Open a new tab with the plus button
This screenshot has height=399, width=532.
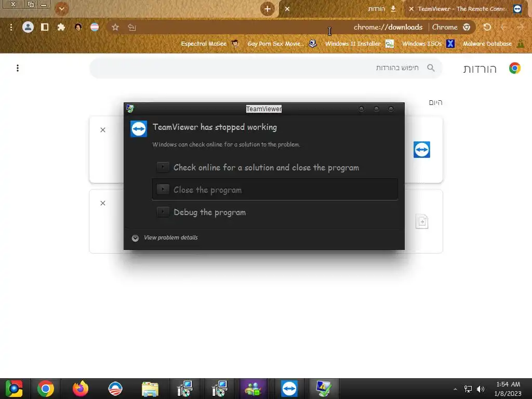268,9
